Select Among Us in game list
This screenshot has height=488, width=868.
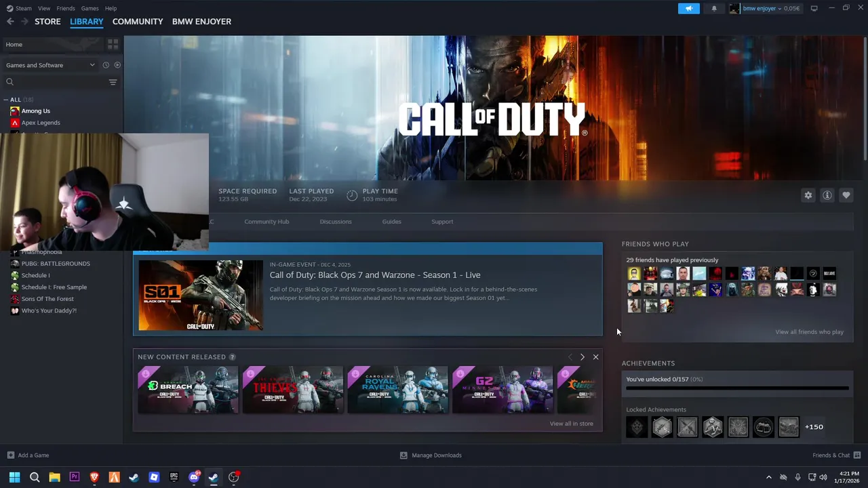[35, 111]
